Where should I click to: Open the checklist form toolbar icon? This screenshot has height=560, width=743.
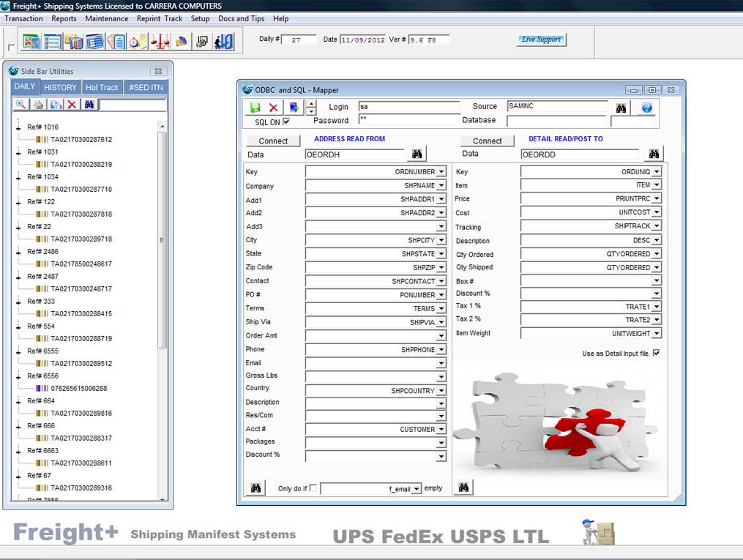(52, 42)
